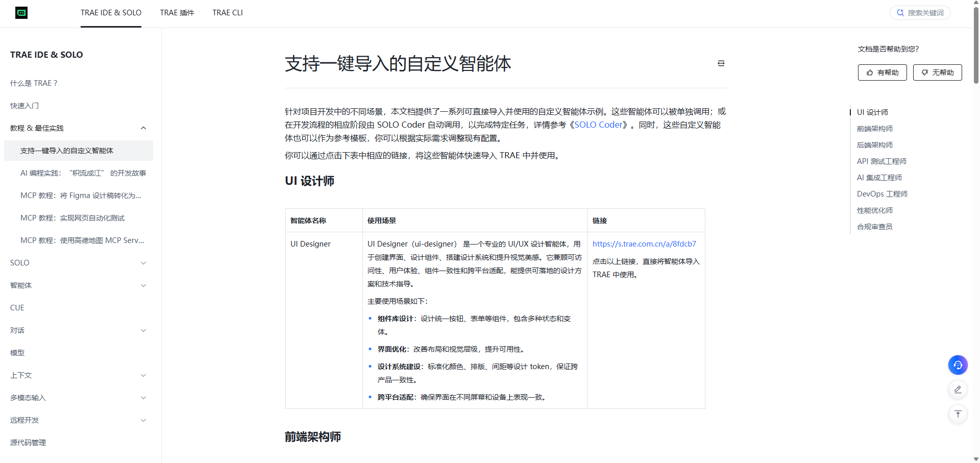Expand the 多模态输入 section

143,398
